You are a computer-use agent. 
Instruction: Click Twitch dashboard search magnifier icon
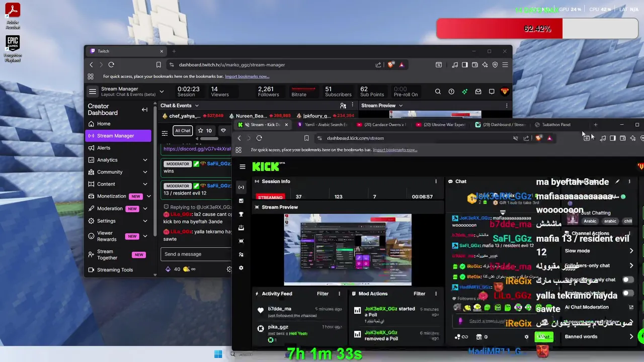click(x=438, y=92)
